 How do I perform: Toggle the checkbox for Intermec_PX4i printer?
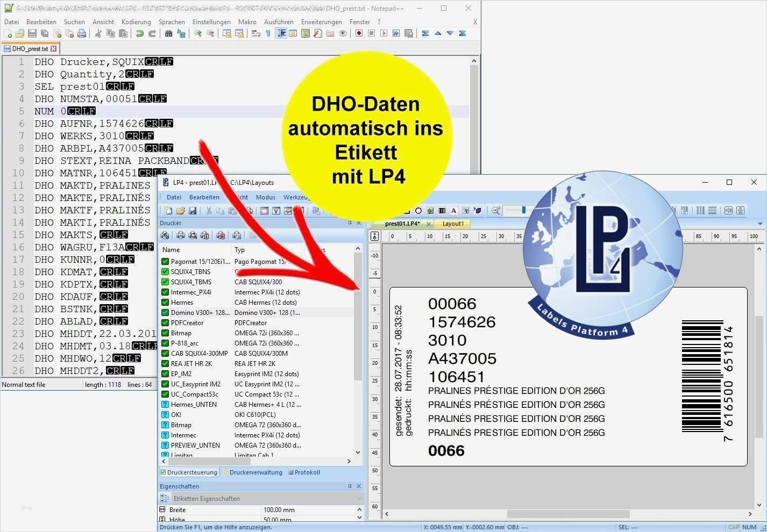[x=165, y=292]
